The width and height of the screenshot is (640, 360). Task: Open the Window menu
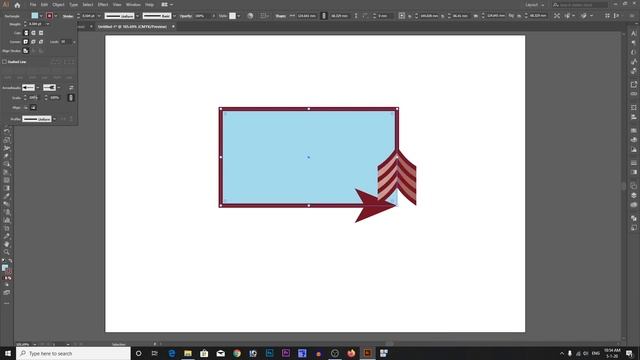[x=133, y=4]
